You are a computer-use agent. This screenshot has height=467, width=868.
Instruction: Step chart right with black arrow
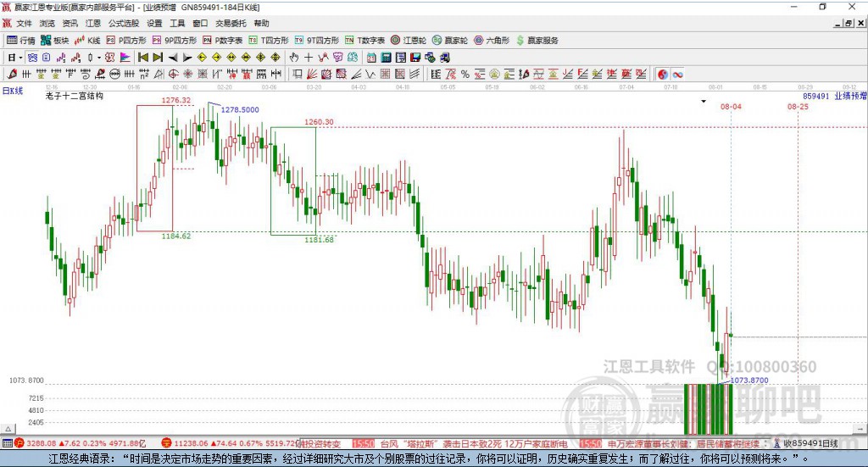coord(187,58)
